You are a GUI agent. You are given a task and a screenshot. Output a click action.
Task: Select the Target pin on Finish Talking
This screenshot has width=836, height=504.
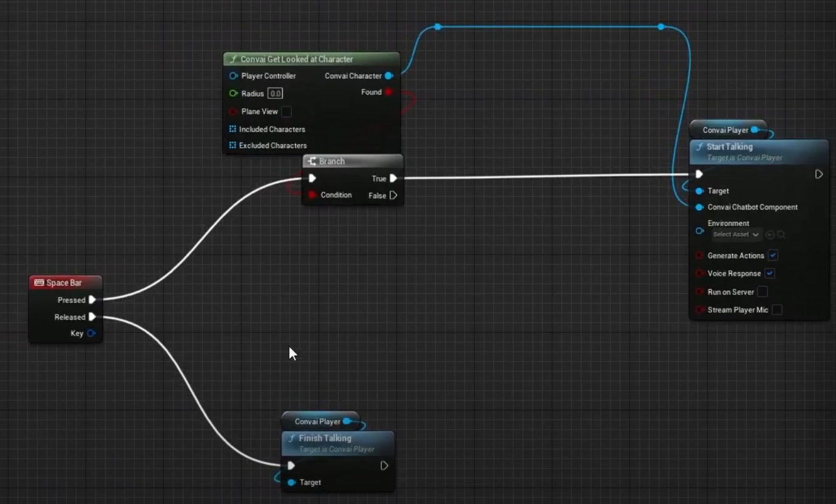coord(291,483)
